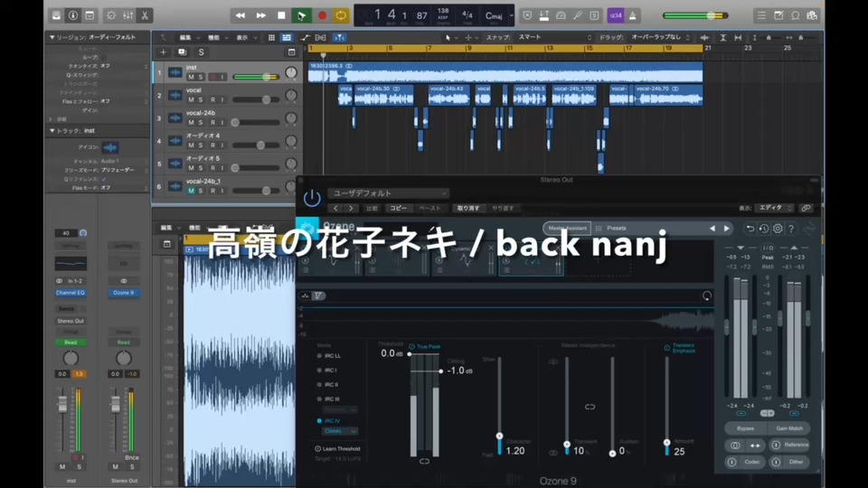This screenshot has width=868, height=488.
Task: Open the IRC IV Classic style dropdown
Action: click(340, 431)
